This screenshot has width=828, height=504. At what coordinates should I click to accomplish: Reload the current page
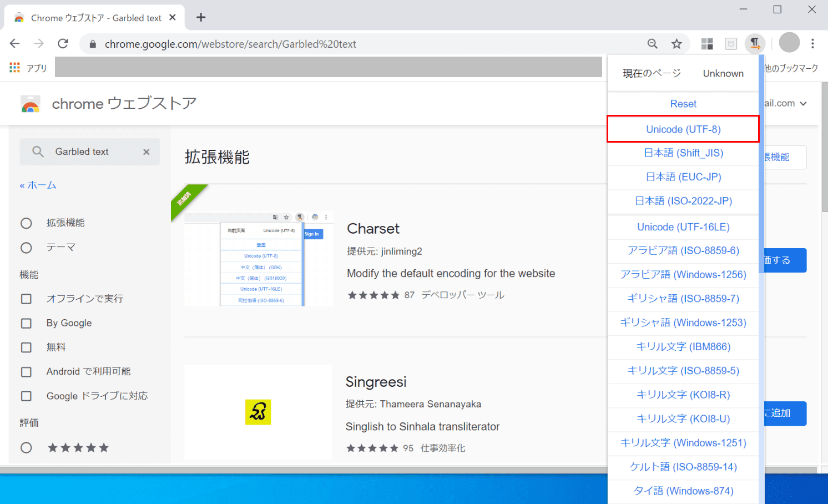coord(63,43)
